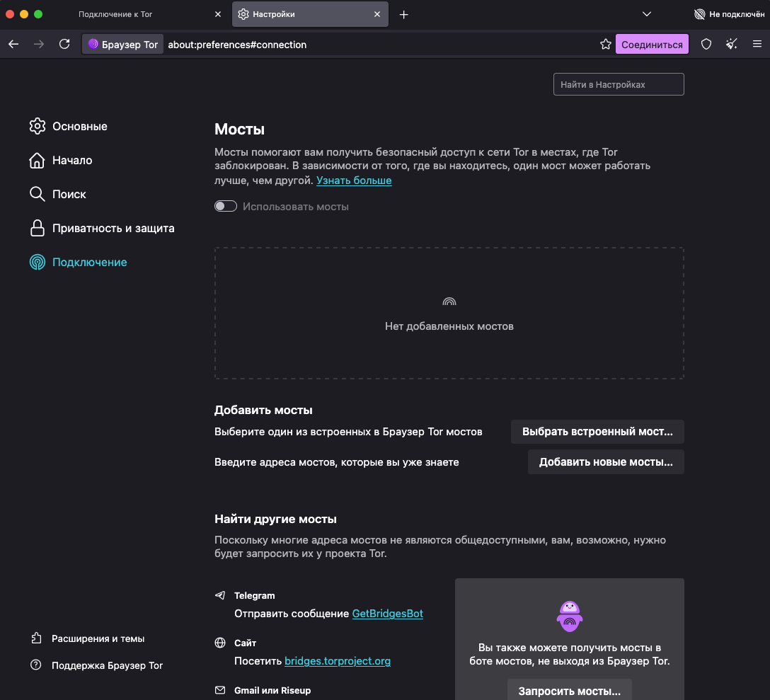
Task: Open a new tab with the plus button
Action: [x=403, y=13]
